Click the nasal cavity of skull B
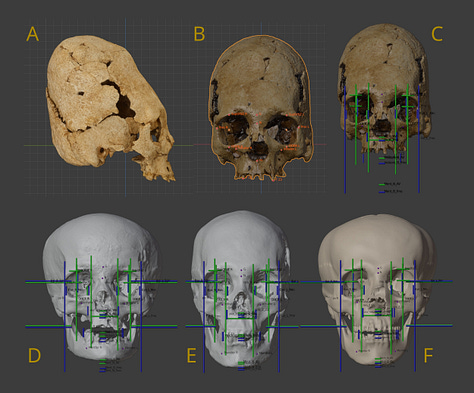474x393 pixels. [x=259, y=149]
